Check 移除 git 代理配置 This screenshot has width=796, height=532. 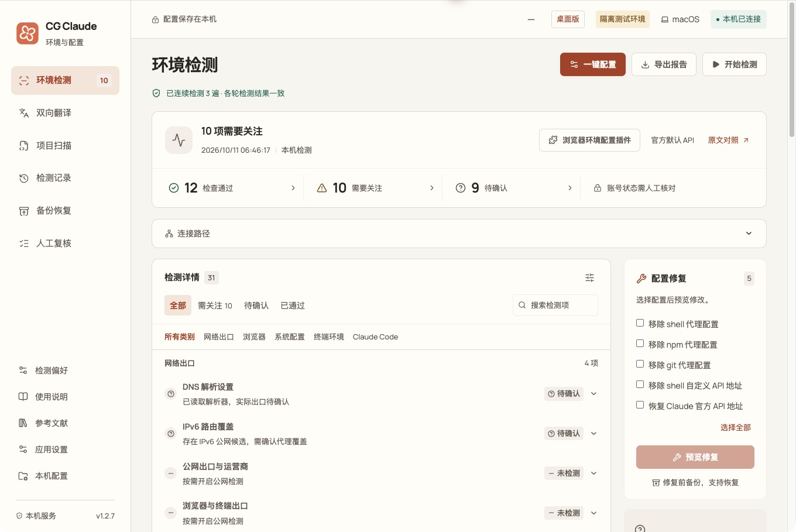[x=640, y=364]
